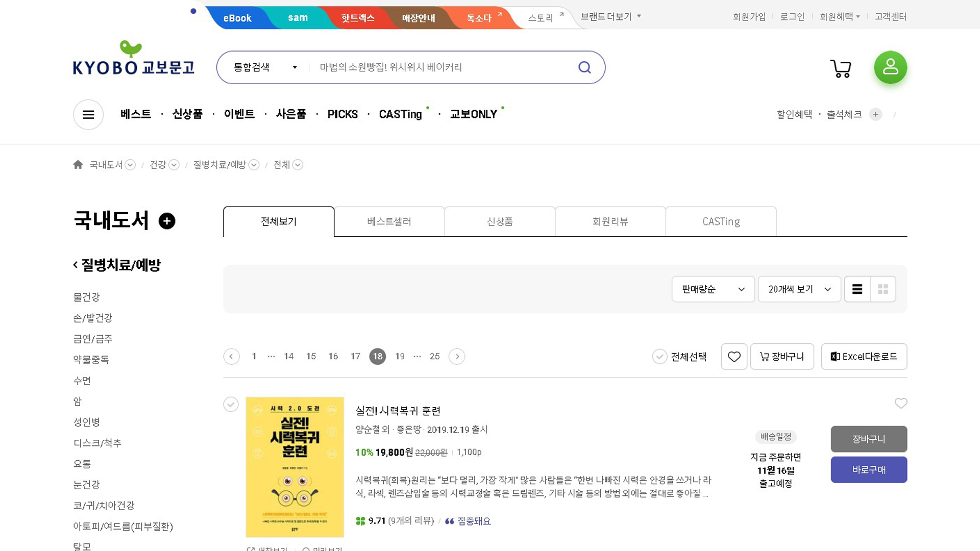Open the 20개씩 보기 dropdown
The height and width of the screenshot is (551, 980).
tap(799, 289)
